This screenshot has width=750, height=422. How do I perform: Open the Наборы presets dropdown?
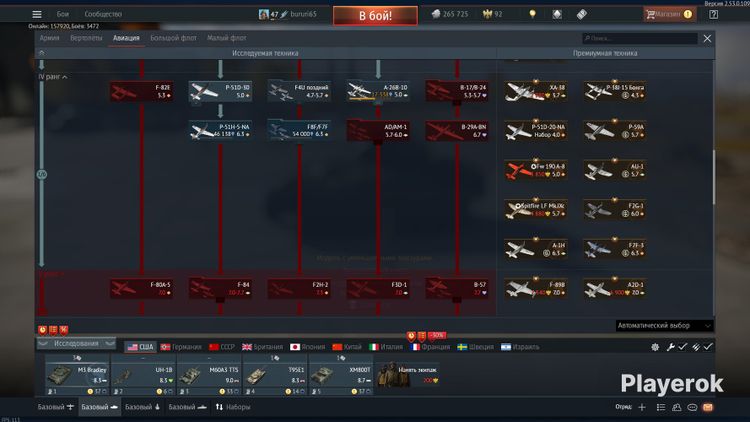click(x=233, y=407)
